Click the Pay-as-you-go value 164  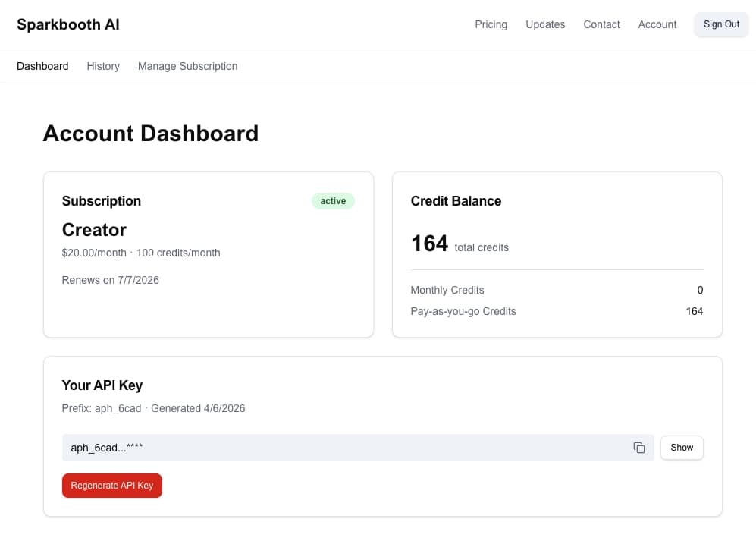pyautogui.click(x=695, y=311)
